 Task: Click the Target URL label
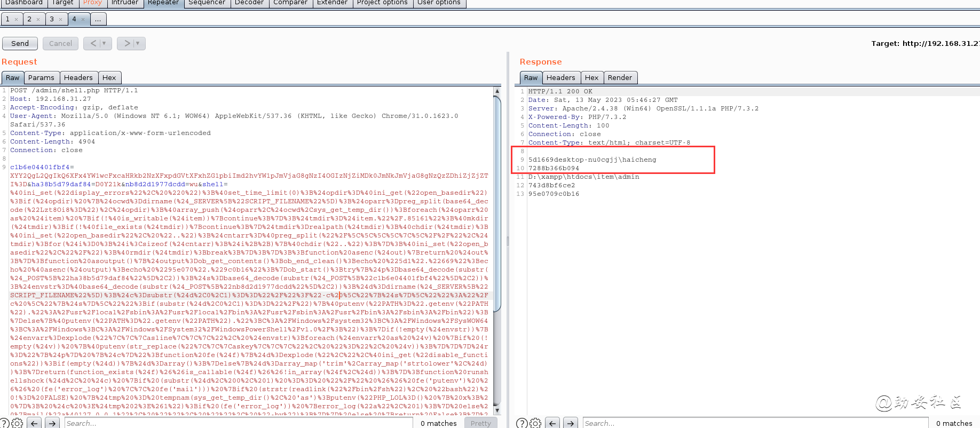925,43
